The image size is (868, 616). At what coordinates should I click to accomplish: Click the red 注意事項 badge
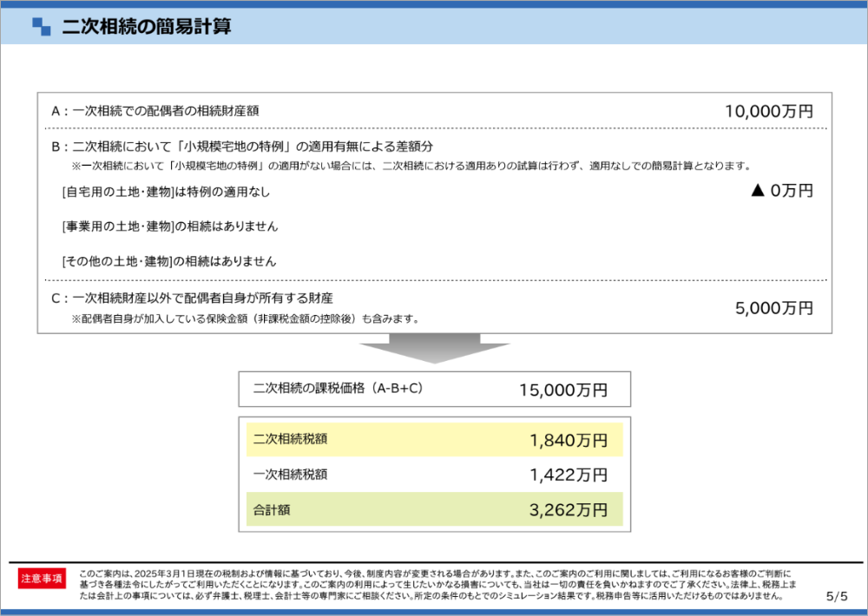[42, 579]
